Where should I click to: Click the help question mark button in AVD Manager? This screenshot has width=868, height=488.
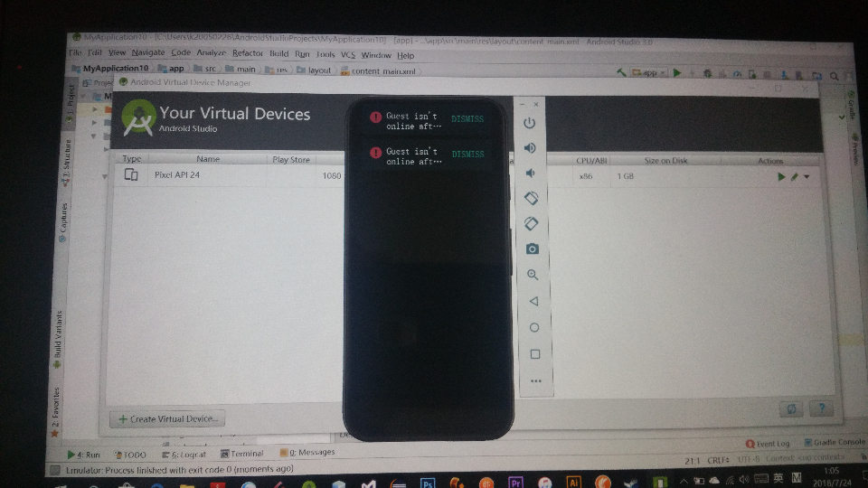pyautogui.click(x=822, y=408)
